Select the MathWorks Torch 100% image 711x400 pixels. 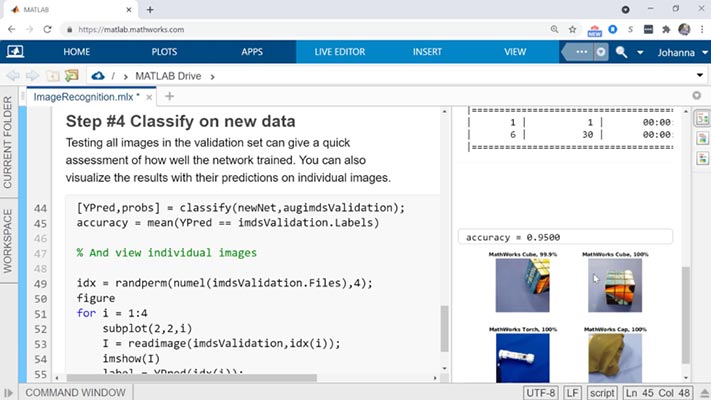pyautogui.click(x=522, y=358)
